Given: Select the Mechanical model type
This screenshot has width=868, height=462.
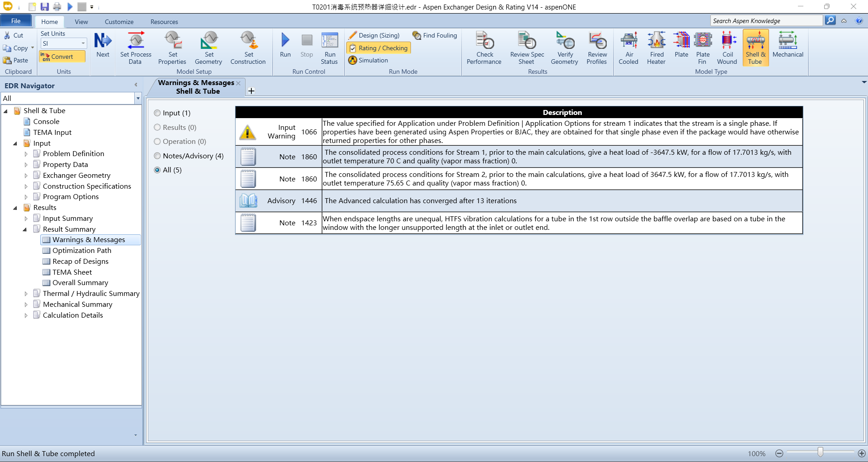Looking at the screenshot, I should pyautogui.click(x=788, y=44).
